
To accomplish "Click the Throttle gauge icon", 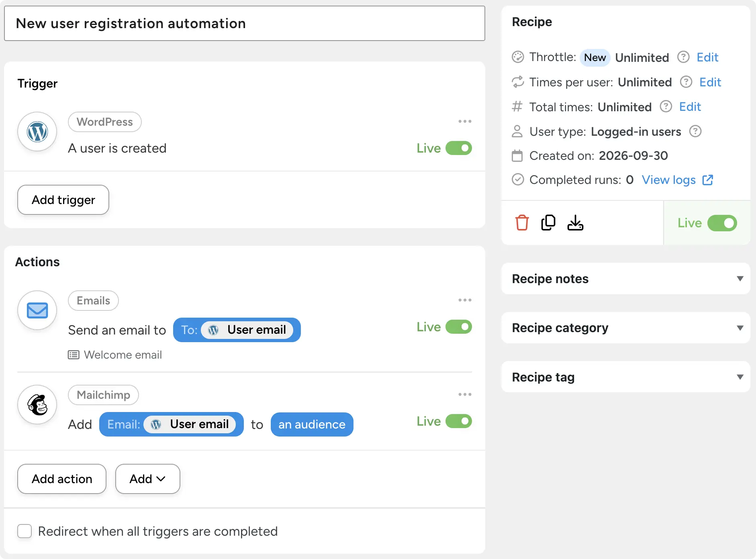I will coord(518,57).
